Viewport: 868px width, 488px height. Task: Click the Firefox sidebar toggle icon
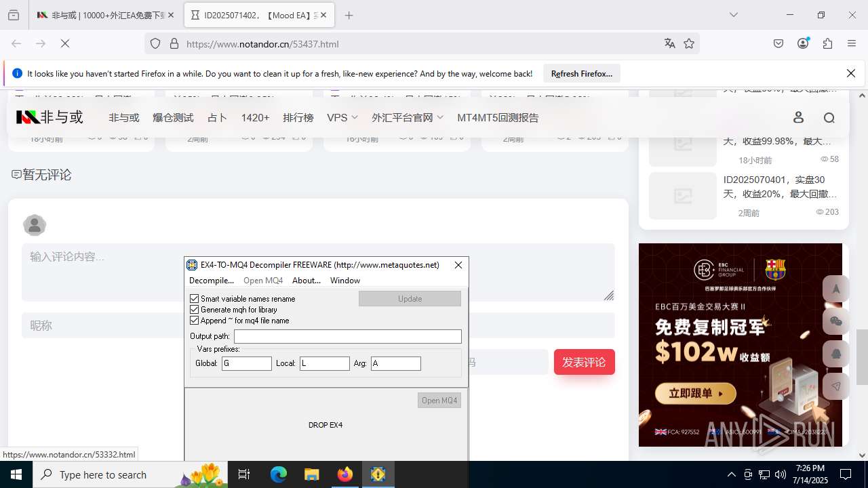14,15
